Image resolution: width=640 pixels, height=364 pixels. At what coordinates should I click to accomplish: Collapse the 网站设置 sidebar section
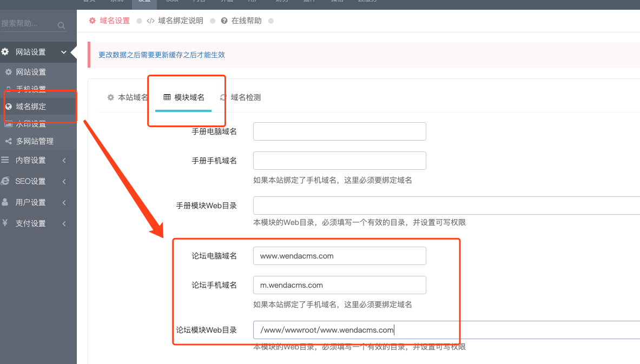coord(64,52)
